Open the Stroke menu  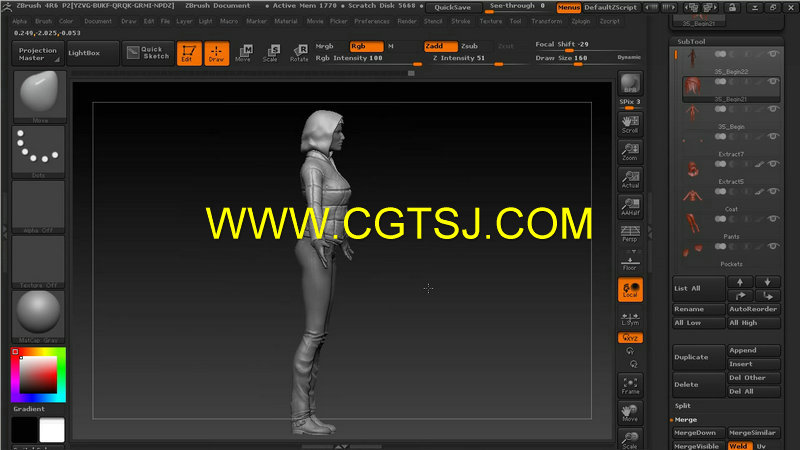pyautogui.click(x=461, y=21)
